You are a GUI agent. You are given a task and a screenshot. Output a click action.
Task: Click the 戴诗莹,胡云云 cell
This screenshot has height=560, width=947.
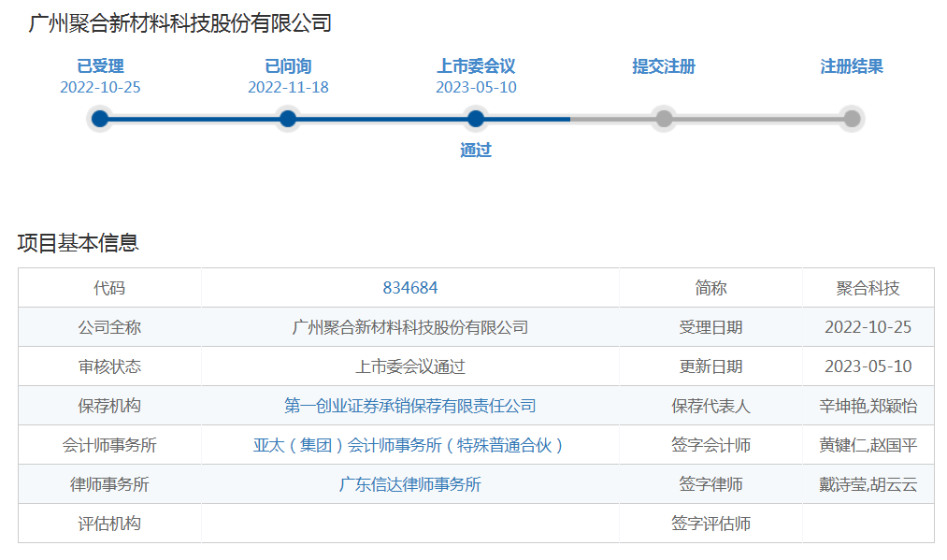coord(868,484)
